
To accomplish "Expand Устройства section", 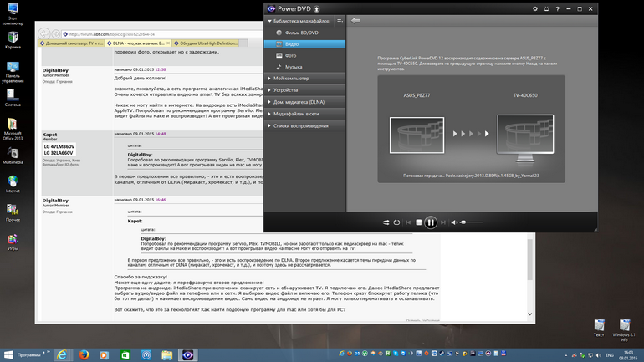I will point(304,90).
